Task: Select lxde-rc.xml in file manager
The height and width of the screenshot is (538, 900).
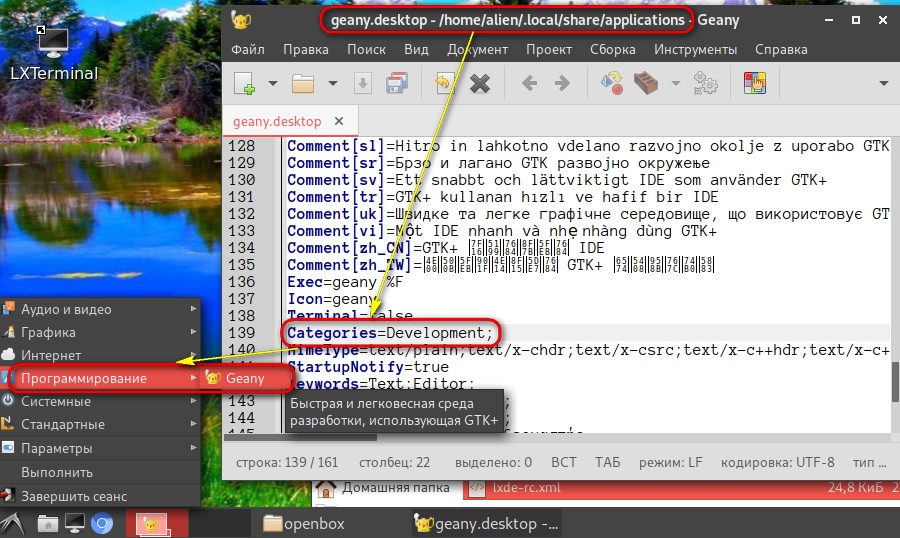Action: tap(527, 488)
